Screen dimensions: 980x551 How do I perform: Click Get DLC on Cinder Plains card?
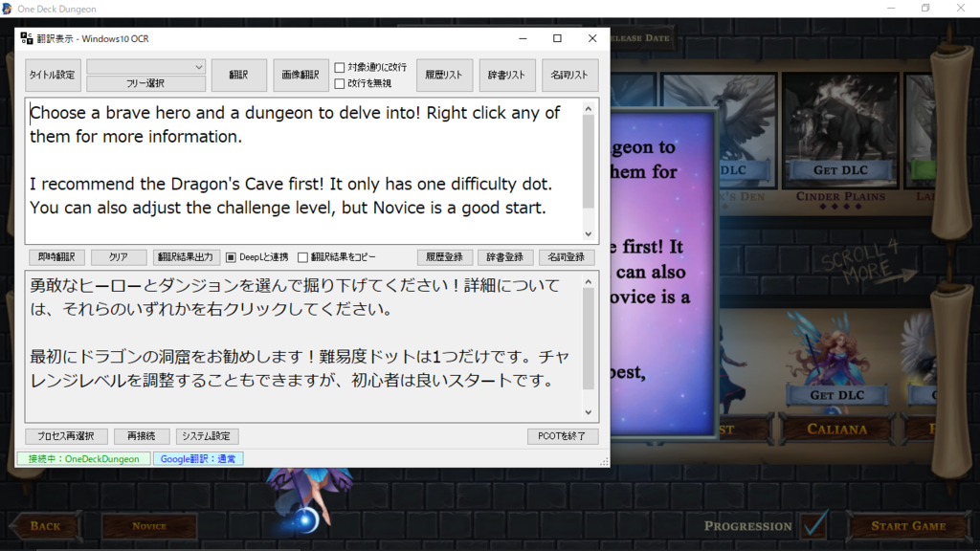(x=840, y=170)
